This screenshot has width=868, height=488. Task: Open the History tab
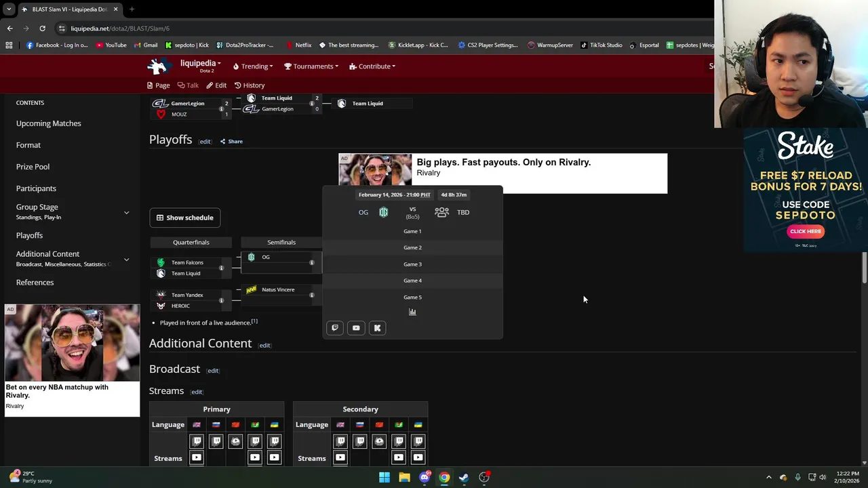pyautogui.click(x=250, y=85)
